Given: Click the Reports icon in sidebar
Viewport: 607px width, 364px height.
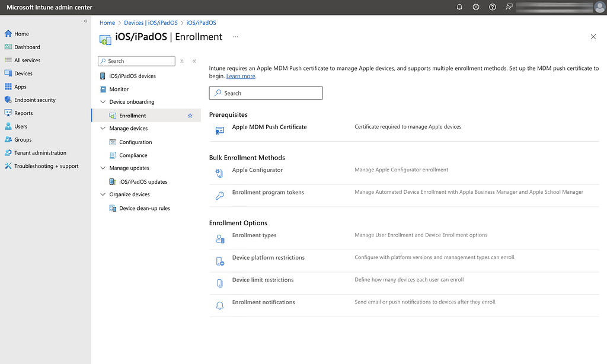Looking at the screenshot, I should (8, 113).
